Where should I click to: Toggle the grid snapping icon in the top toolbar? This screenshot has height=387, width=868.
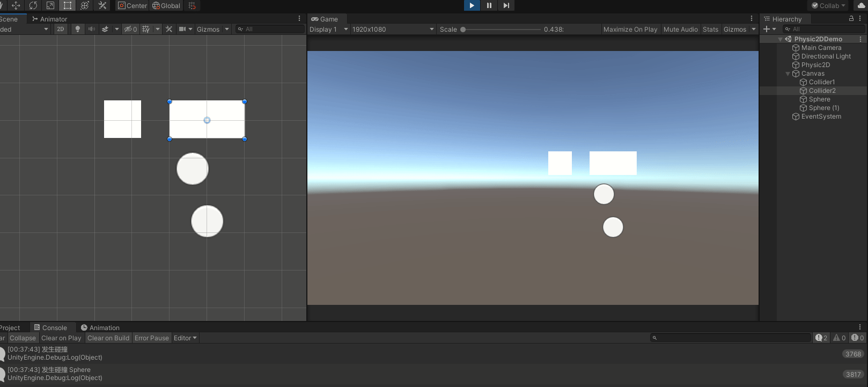point(192,5)
